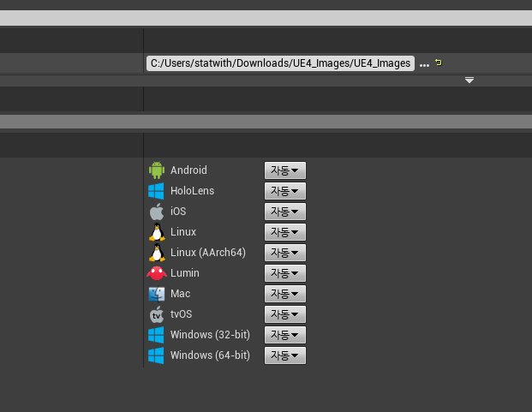Screen dimensions: 532x412
Task: Click the Linux penguin icon
Action: pyautogui.click(x=157, y=232)
